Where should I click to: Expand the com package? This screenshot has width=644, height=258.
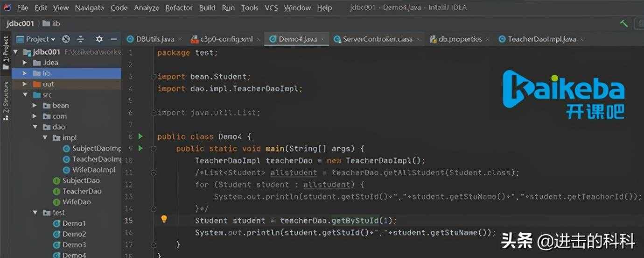(x=35, y=116)
